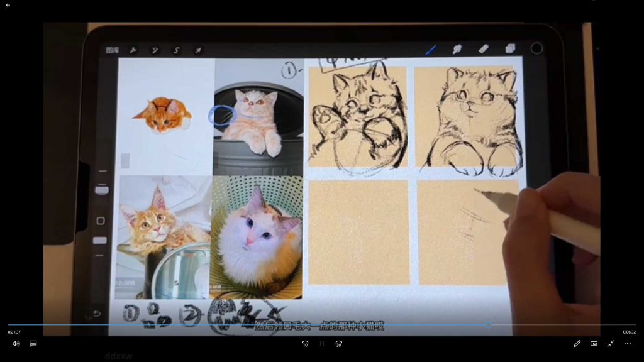
Task: Open the Layers panel
Action: pyautogui.click(x=510, y=49)
